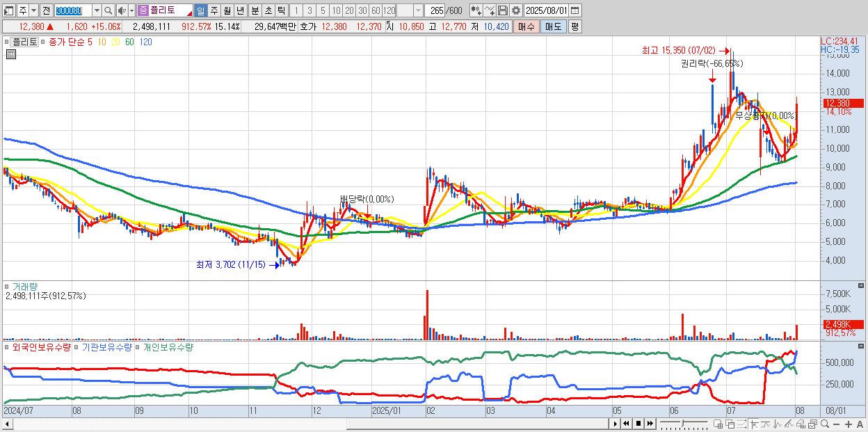Screen dimensions: 868x432
Task: Click inside the stock code field 300080
Action: click(73, 10)
